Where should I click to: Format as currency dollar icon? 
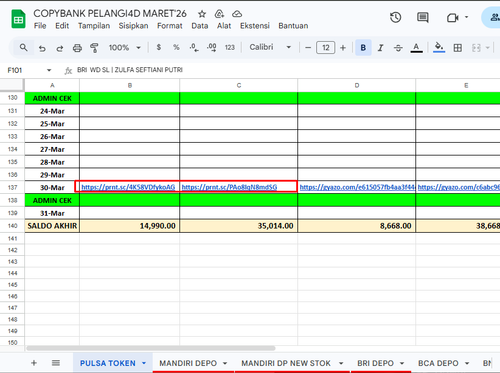tap(159, 47)
